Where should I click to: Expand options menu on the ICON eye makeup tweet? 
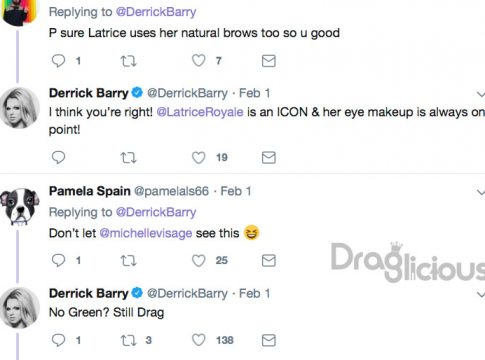point(481,94)
